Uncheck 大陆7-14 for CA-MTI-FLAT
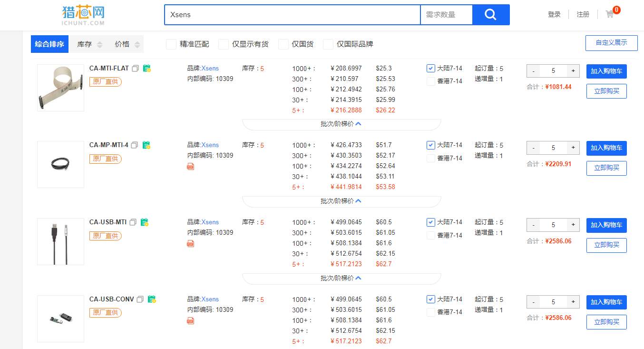Image resolution: width=644 pixels, height=349 pixels. (431, 69)
